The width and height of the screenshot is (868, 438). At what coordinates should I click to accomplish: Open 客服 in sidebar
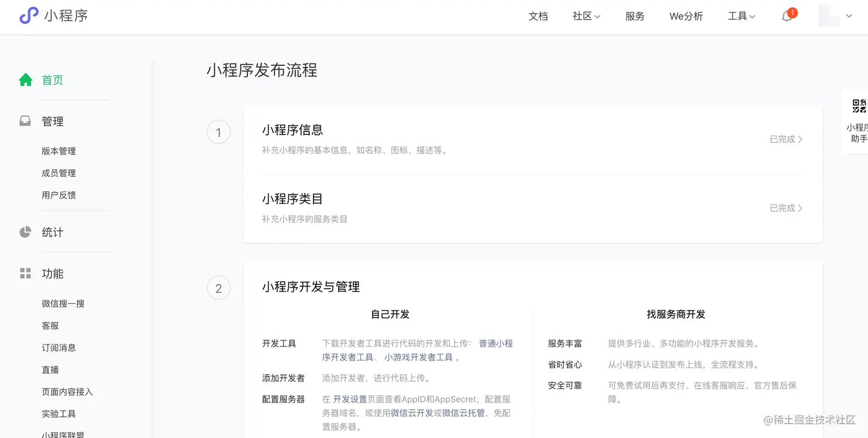[50, 325]
